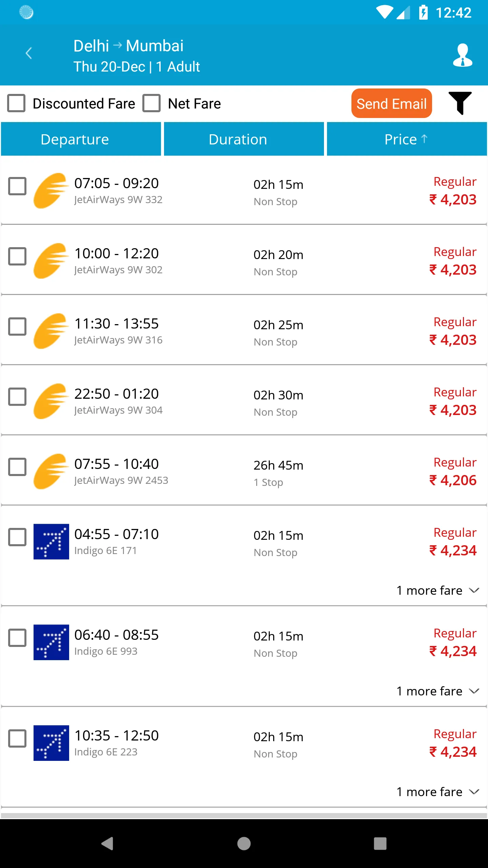The height and width of the screenshot is (868, 488).
Task: Sort by Price column header
Action: click(x=407, y=139)
